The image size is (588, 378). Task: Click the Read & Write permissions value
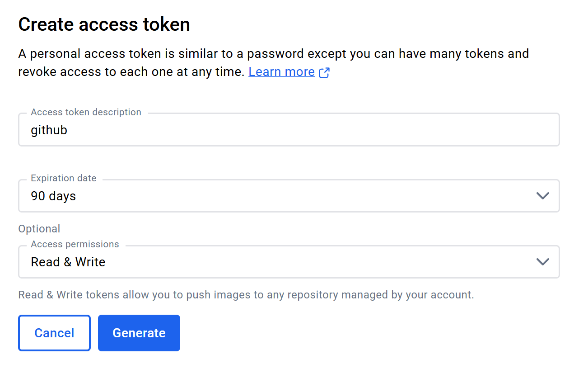(68, 262)
